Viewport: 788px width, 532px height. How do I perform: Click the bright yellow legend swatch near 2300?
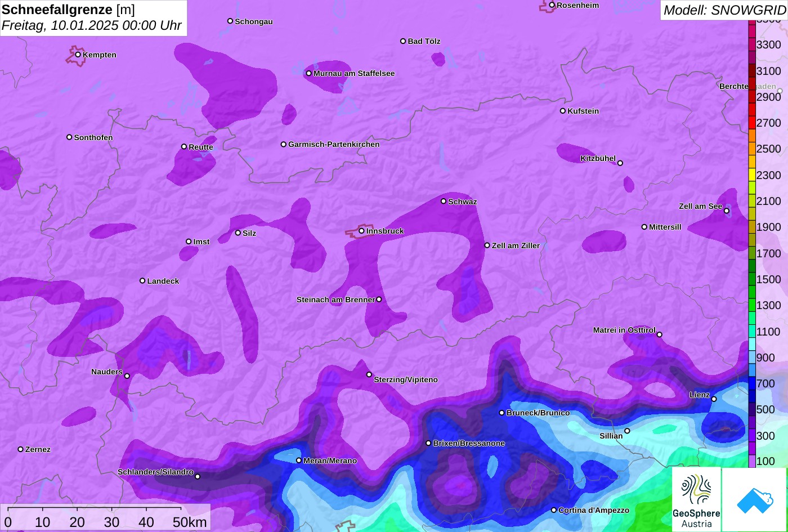752,175
